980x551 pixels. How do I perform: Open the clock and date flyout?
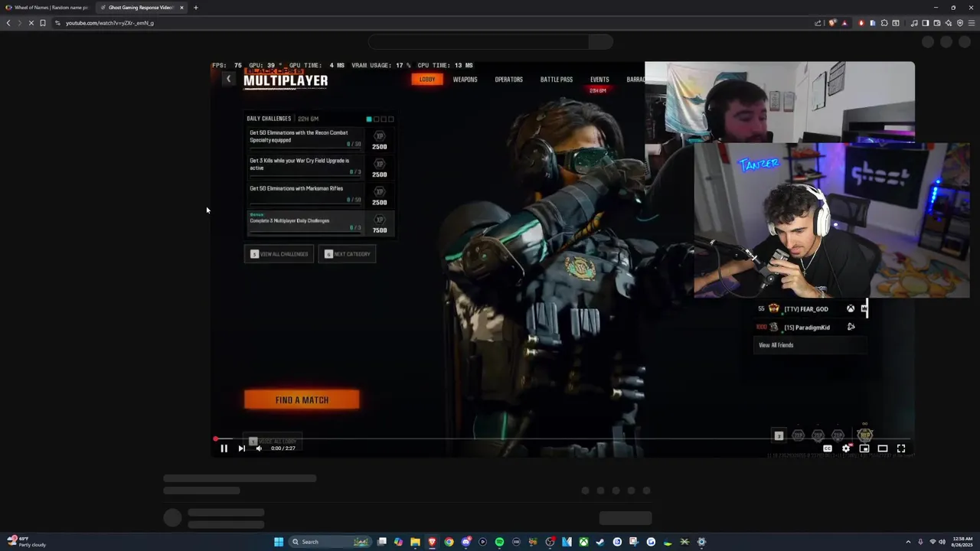tap(962, 542)
